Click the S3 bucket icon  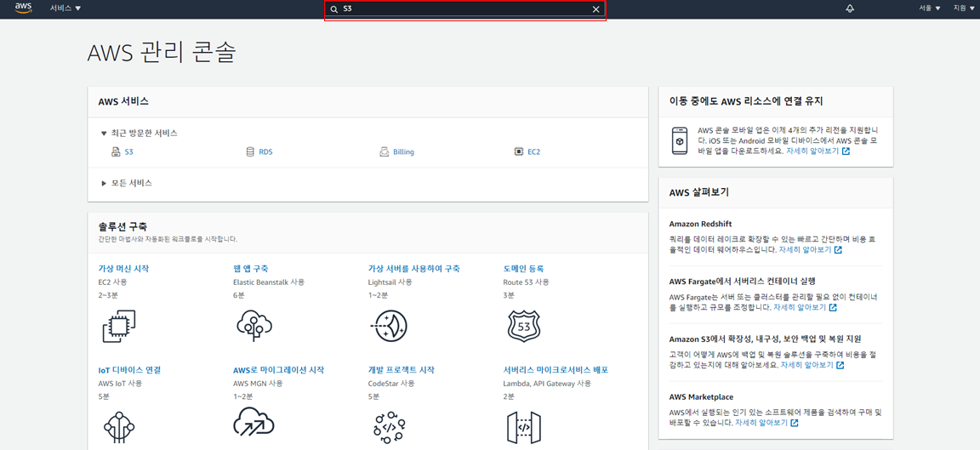coord(116,152)
